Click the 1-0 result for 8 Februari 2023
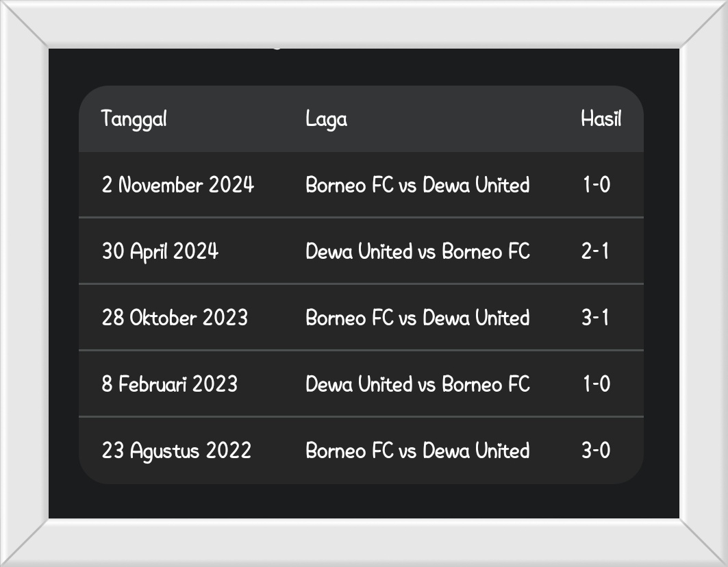The image size is (728, 567). [596, 384]
